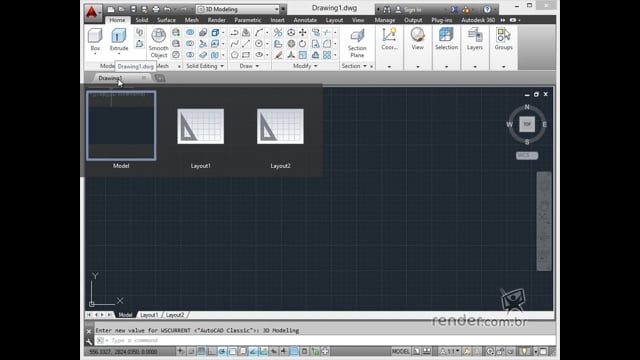The width and height of the screenshot is (640, 360).
Task: Select the Layout1 preview thumbnail
Action: click(200, 126)
